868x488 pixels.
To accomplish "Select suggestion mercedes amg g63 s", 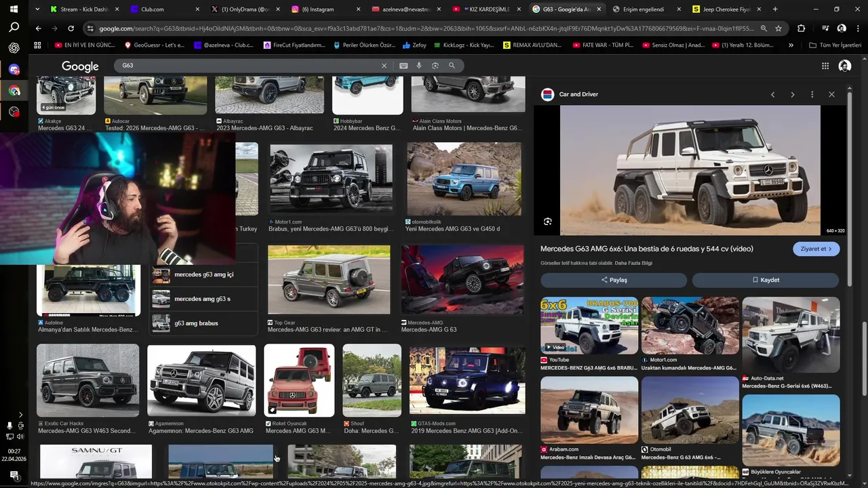I will click(203, 299).
